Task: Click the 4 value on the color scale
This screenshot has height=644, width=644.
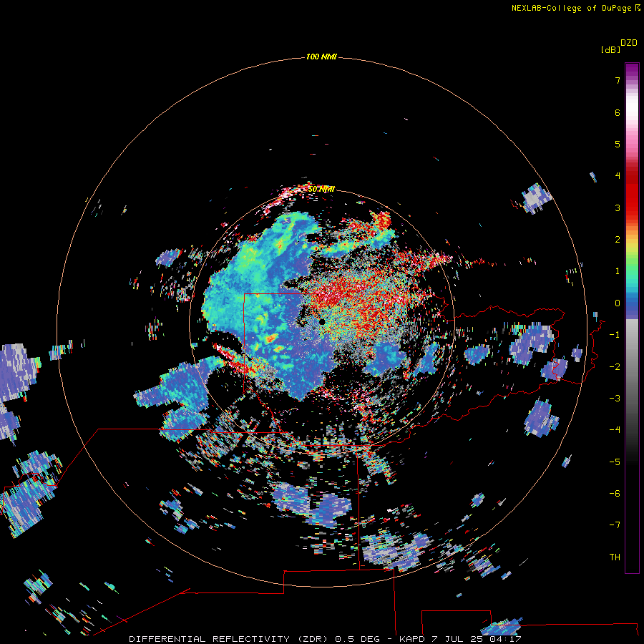Action: [x=618, y=176]
